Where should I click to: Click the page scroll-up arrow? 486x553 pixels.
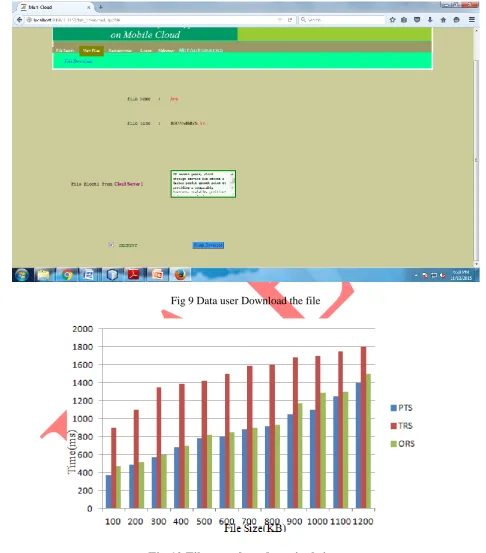476,31
